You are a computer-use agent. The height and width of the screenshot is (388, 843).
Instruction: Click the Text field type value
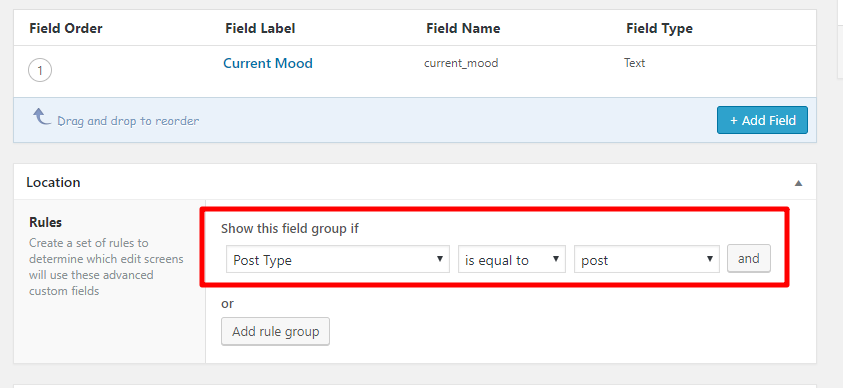(634, 63)
